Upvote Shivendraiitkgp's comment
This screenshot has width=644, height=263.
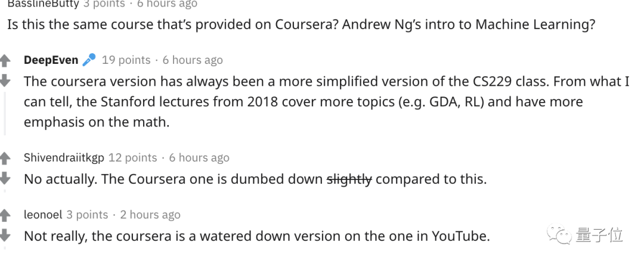coord(5,158)
